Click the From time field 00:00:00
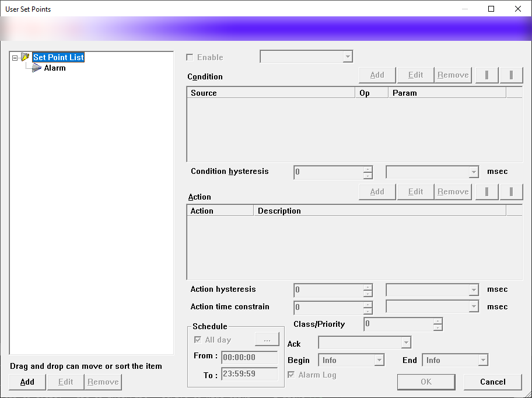Viewport: 532px width, 398px height. 250,357
